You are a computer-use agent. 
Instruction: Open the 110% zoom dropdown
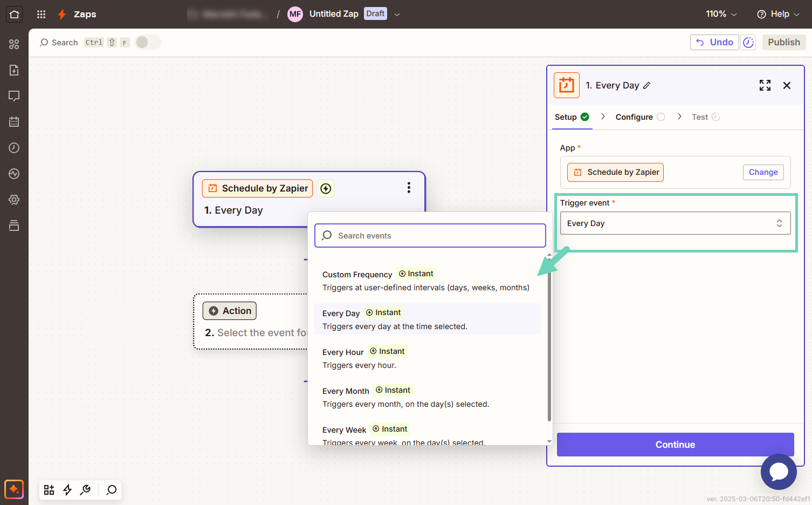(721, 14)
